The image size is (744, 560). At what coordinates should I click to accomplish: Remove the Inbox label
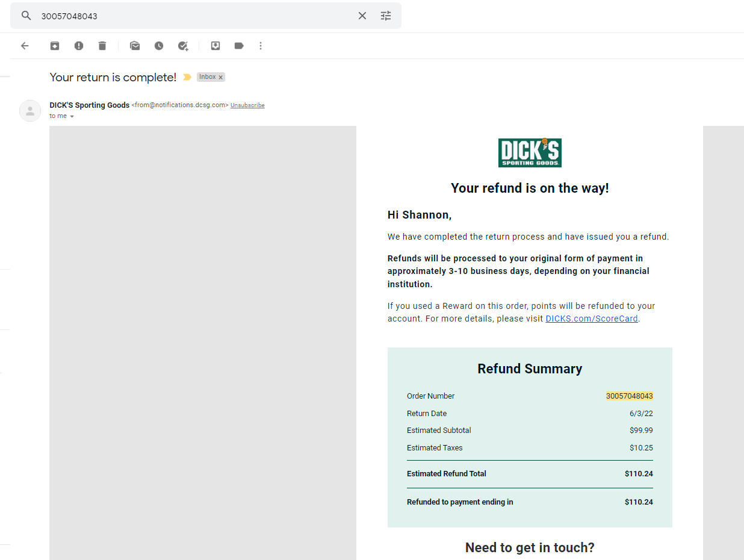tap(221, 77)
